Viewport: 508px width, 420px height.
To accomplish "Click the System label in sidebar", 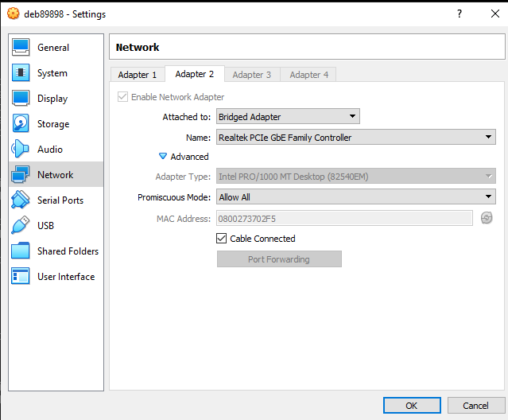I will (x=52, y=73).
